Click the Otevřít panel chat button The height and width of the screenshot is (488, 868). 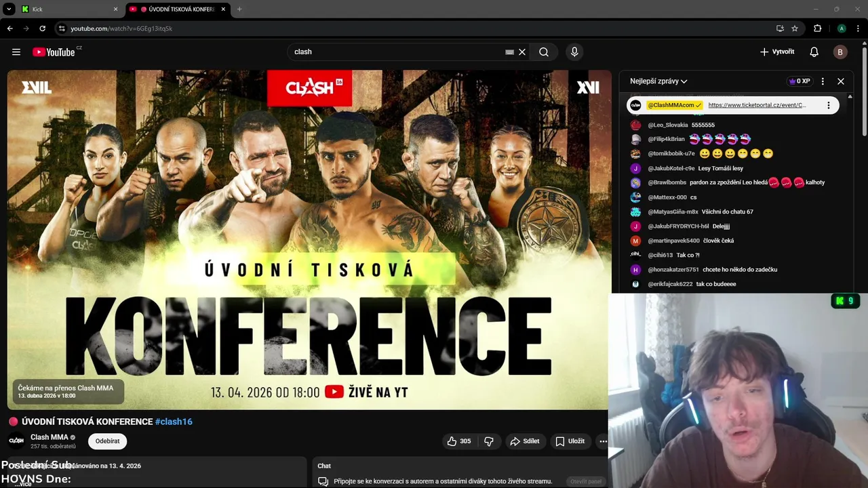click(x=586, y=481)
